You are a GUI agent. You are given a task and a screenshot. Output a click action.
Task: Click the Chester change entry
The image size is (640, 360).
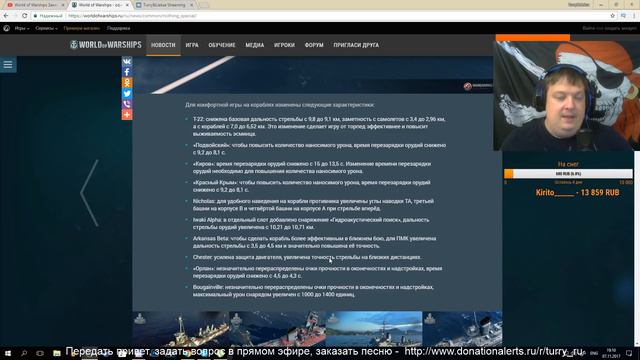pos(307,257)
